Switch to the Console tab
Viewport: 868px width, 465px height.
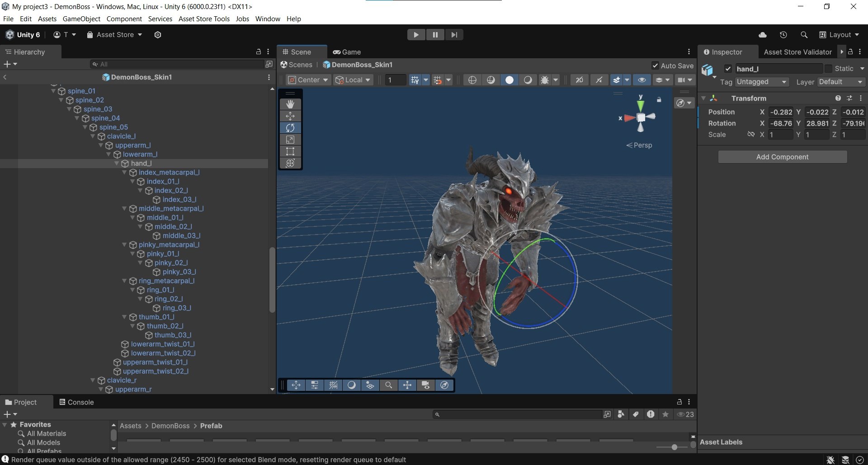[x=76, y=402]
